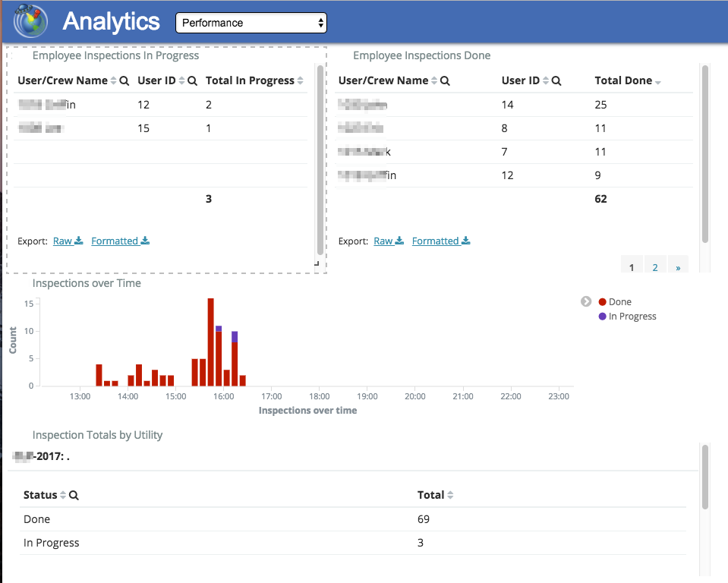Click the 'Inspections over Time' panel title
This screenshot has width=728, height=583.
click(87, 283)
